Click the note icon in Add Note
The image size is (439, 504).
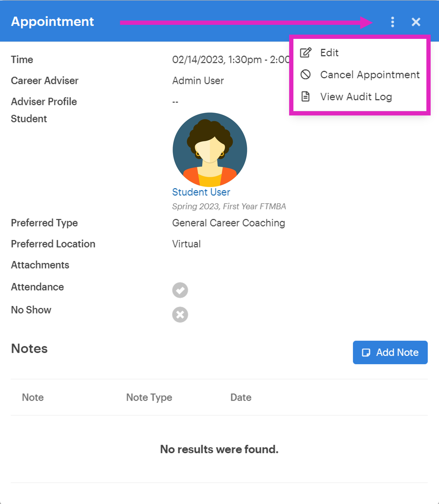(366, 352)
